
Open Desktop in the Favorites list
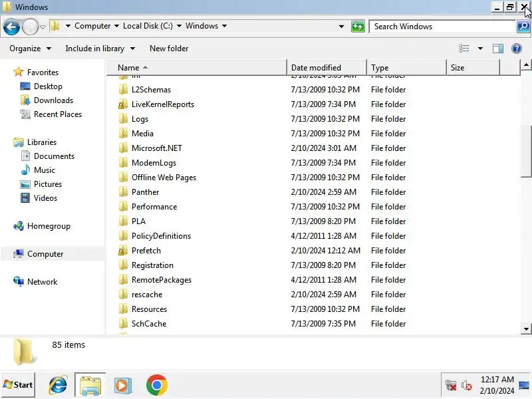(x=48, y=86)
